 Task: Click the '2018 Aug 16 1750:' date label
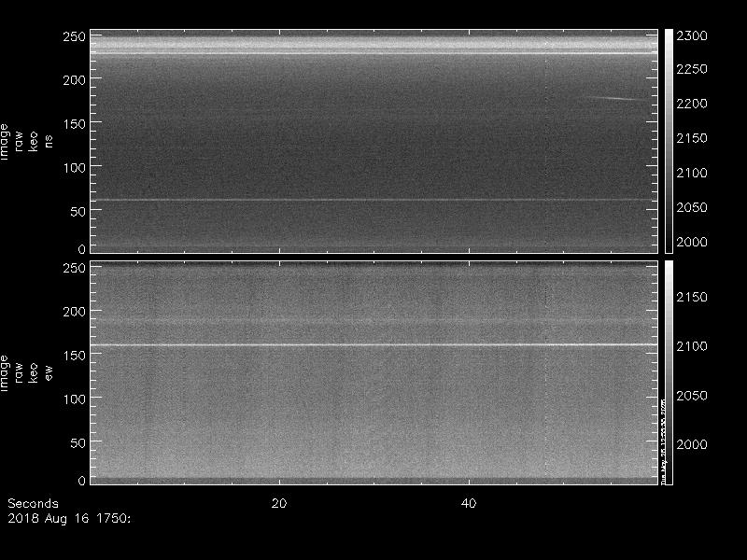click(69, 518)
